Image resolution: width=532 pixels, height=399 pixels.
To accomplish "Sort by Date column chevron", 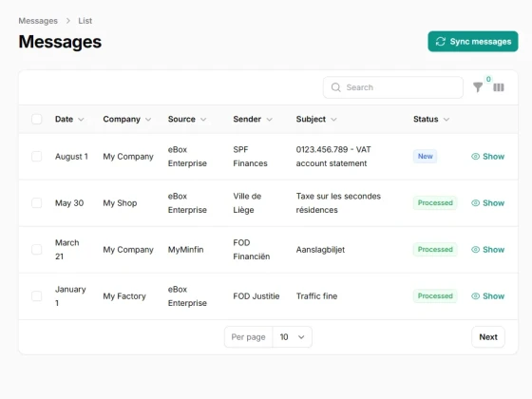I will [x=81, y=120].
